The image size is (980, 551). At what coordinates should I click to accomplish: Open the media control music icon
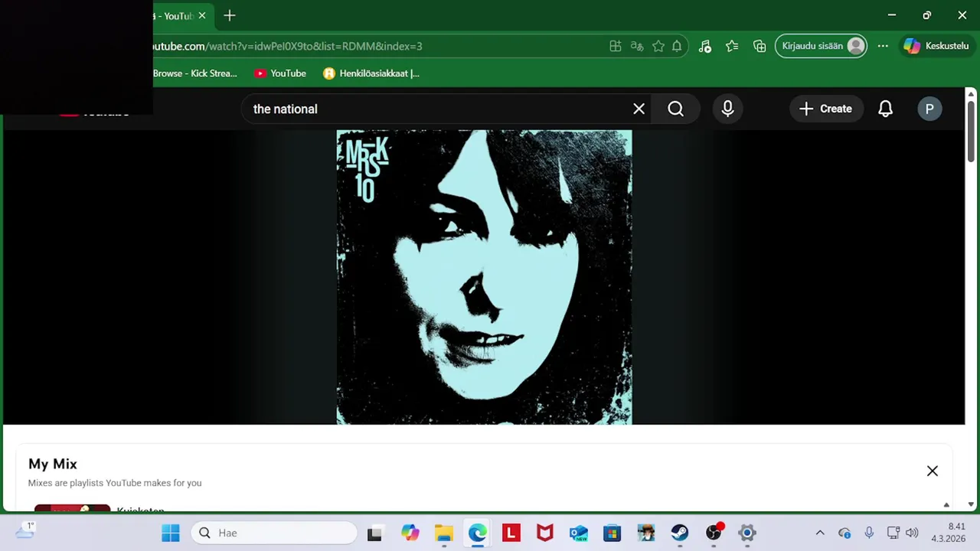[705, 46]
